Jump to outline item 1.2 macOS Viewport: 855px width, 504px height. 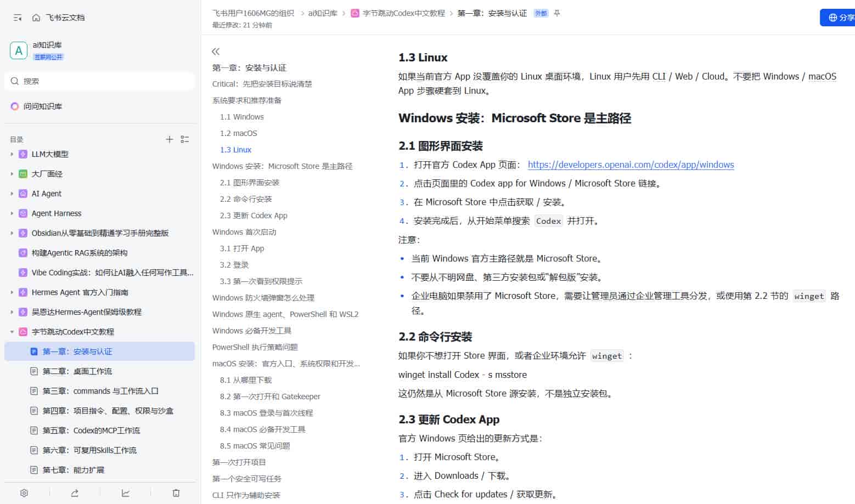click(239, 133)
